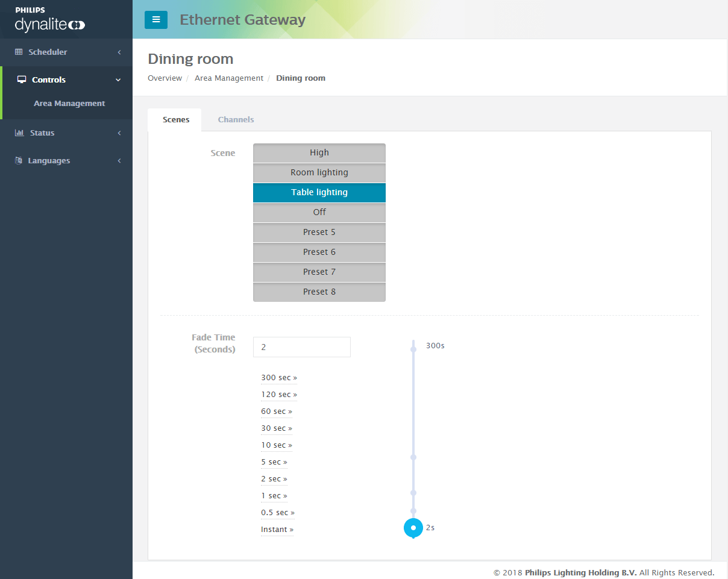The height and width of the screenshot is (579, 728).
Task: Click the Languages globe icon
Action: click(x=19, y=160)
